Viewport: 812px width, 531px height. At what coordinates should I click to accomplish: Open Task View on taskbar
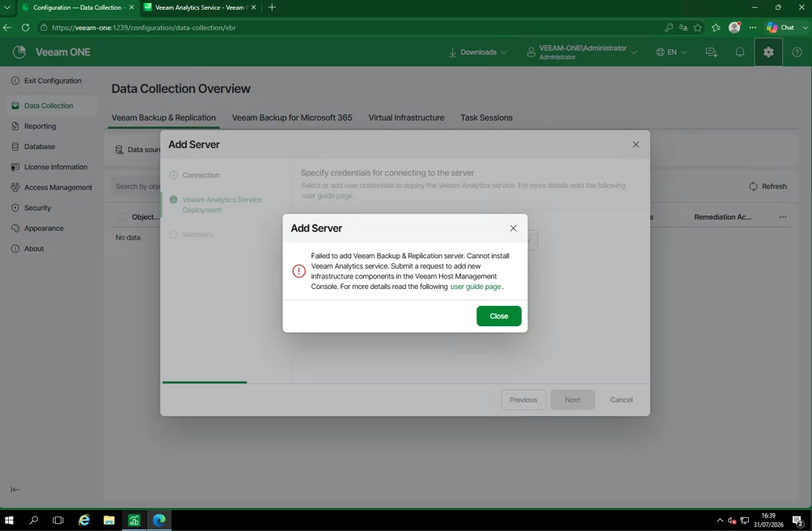(58, 520)
